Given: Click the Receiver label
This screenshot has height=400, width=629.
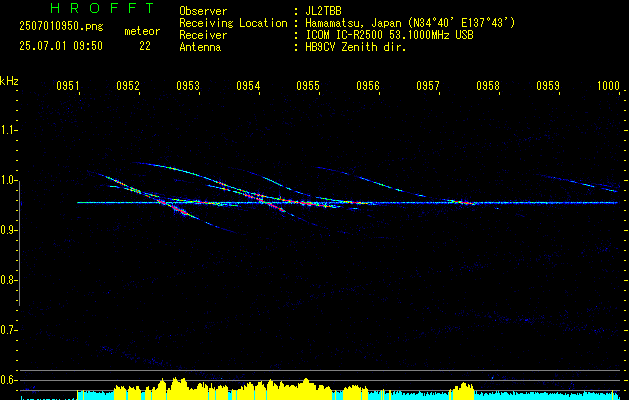Looking at the screenshot, I should [x=203, y=35].
